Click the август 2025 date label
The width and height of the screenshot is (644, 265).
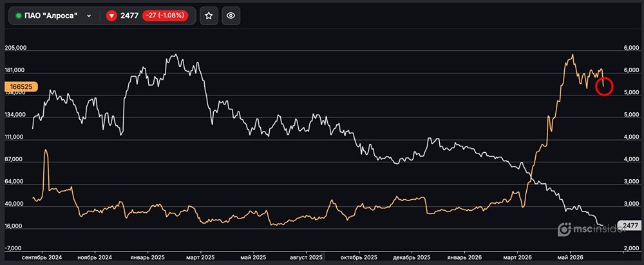(x=306, y=258)
